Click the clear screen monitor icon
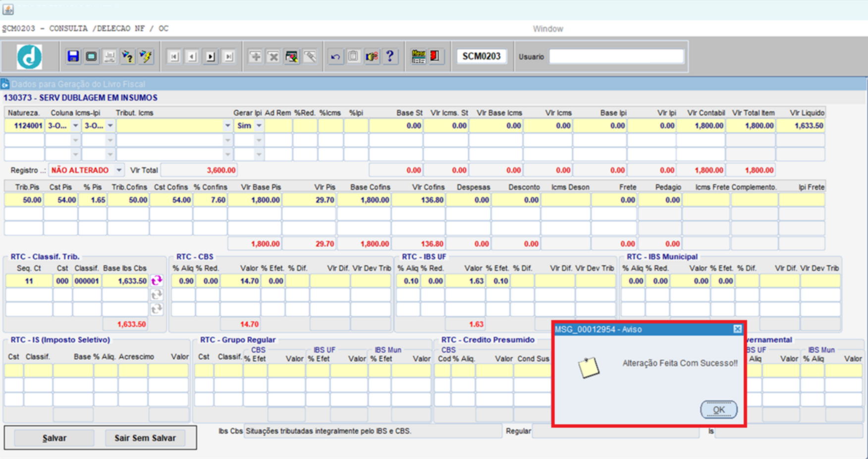 click(x=91, y=57)
